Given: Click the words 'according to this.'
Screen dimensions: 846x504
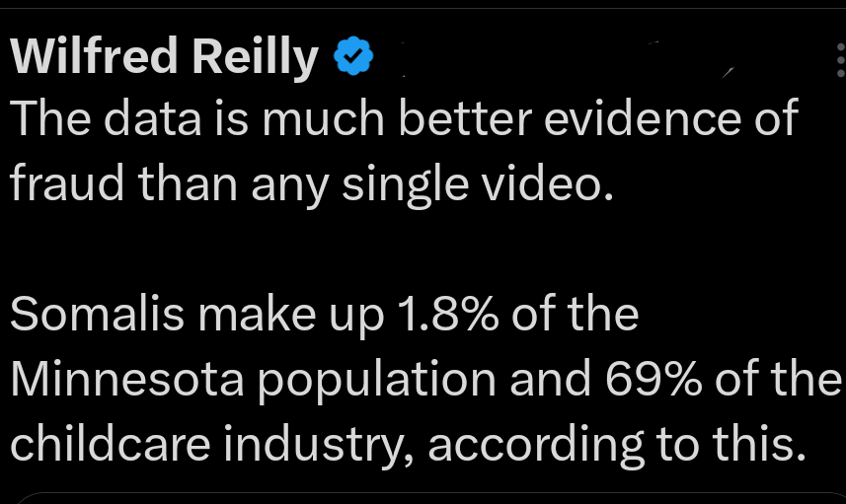Looking at the screenshot, I should coord(613,444).
